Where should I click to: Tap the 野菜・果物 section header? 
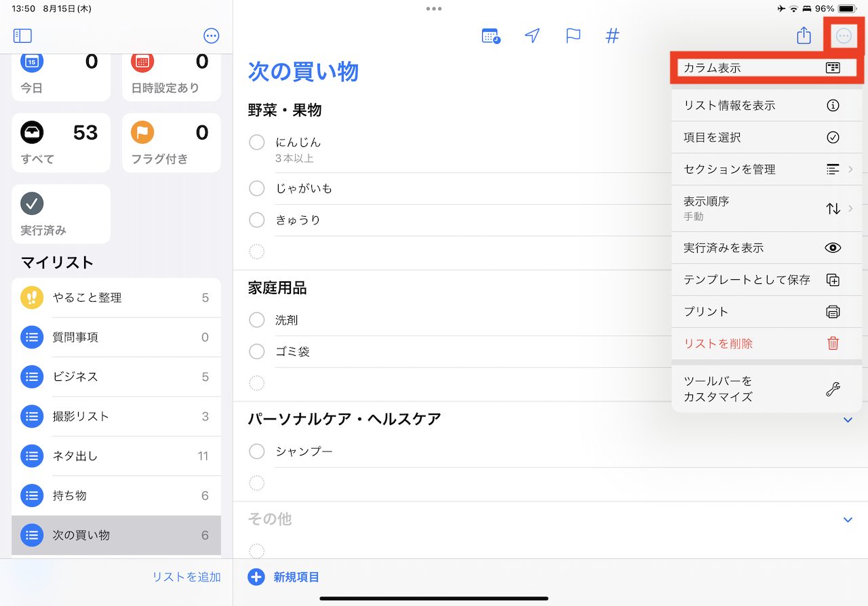(x=285, y=110)
